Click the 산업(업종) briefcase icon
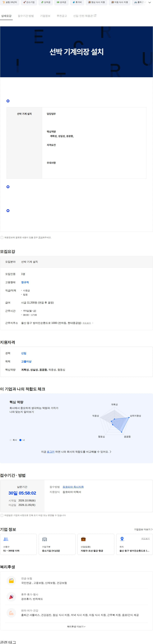The width and height of the screenshot is (153, 644). coord(83,539)
